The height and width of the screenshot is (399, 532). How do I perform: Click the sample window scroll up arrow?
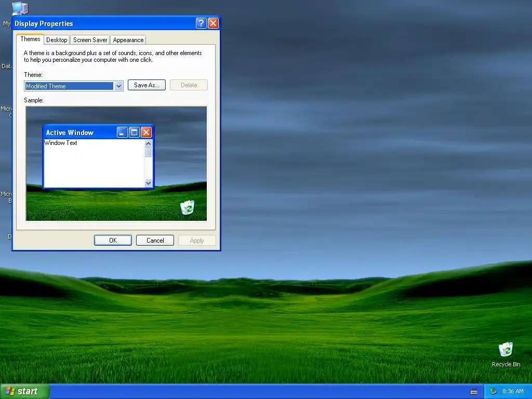(x=148, y=143)
